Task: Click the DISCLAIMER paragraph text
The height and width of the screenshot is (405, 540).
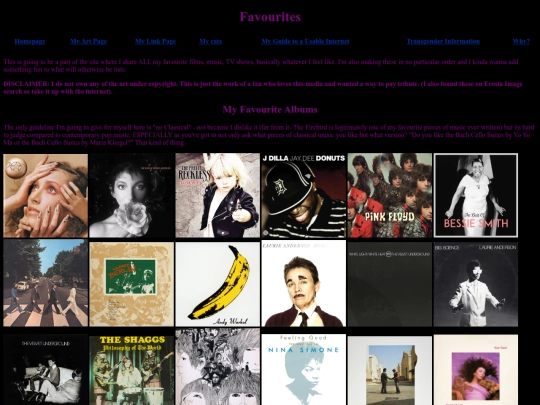Action: 263,87
